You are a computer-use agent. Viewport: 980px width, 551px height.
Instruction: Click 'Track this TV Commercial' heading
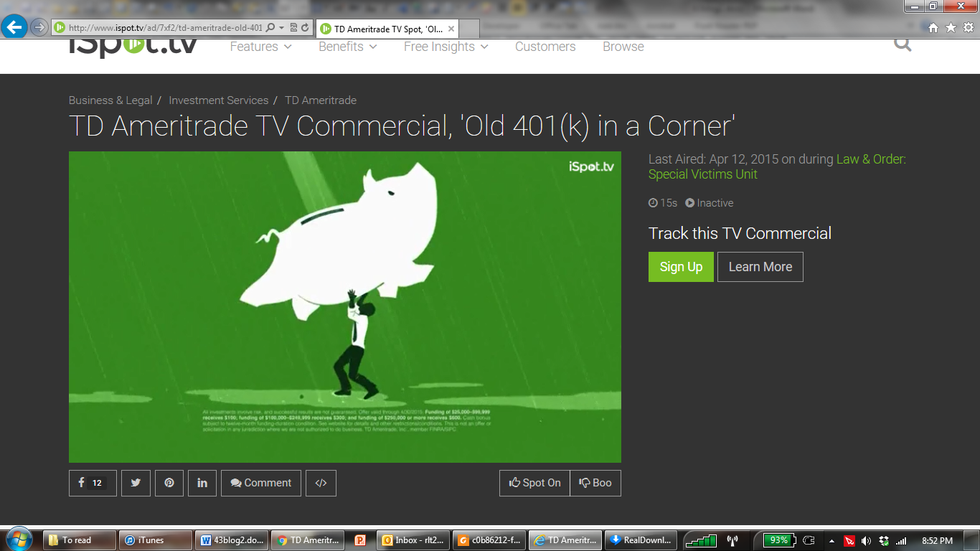740,233
